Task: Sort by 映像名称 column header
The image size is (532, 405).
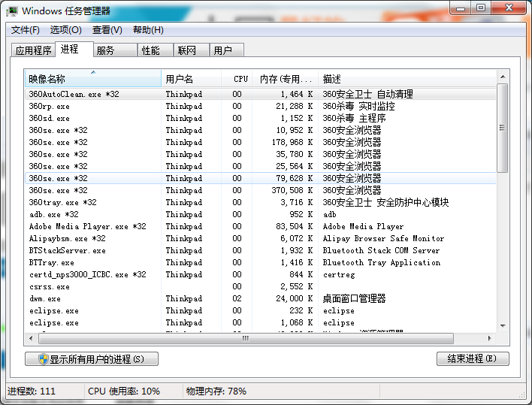Action: [93, 79]
